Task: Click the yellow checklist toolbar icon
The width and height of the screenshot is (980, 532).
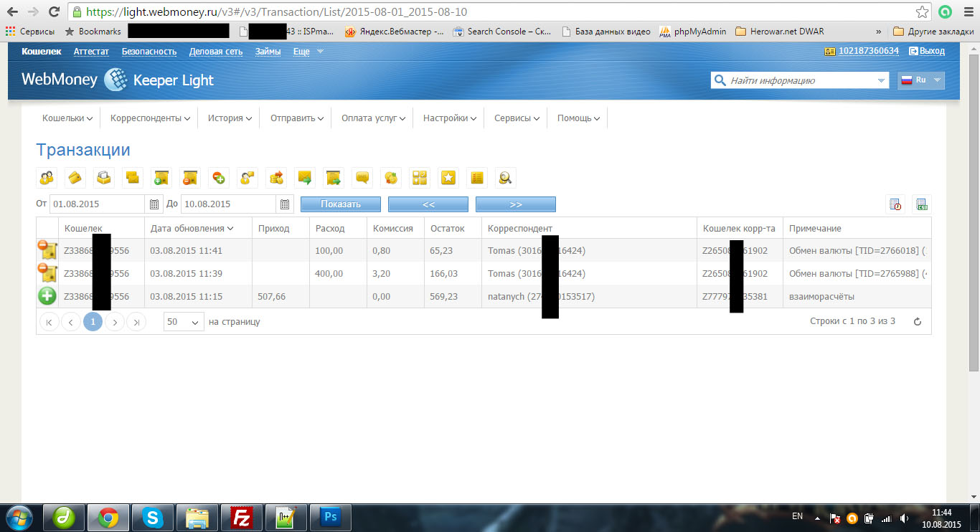Action: point(477,178)
